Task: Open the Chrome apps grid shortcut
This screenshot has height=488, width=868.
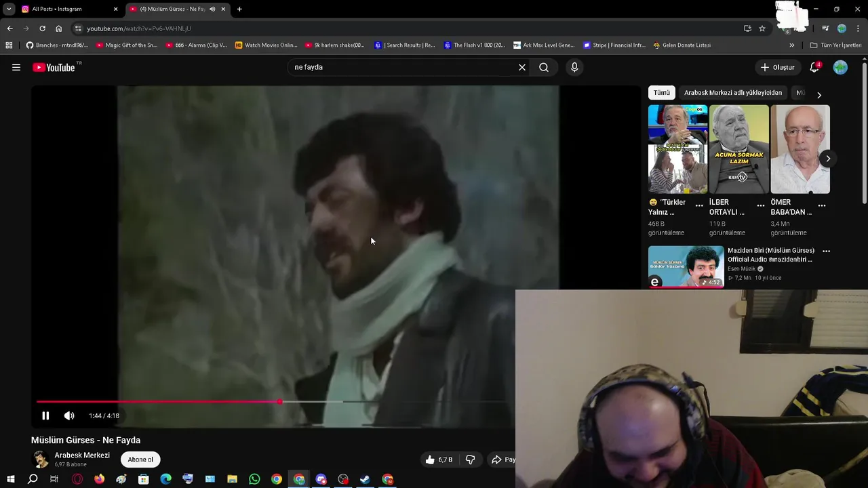Action: pyautogui.click(x=9, y=45)
